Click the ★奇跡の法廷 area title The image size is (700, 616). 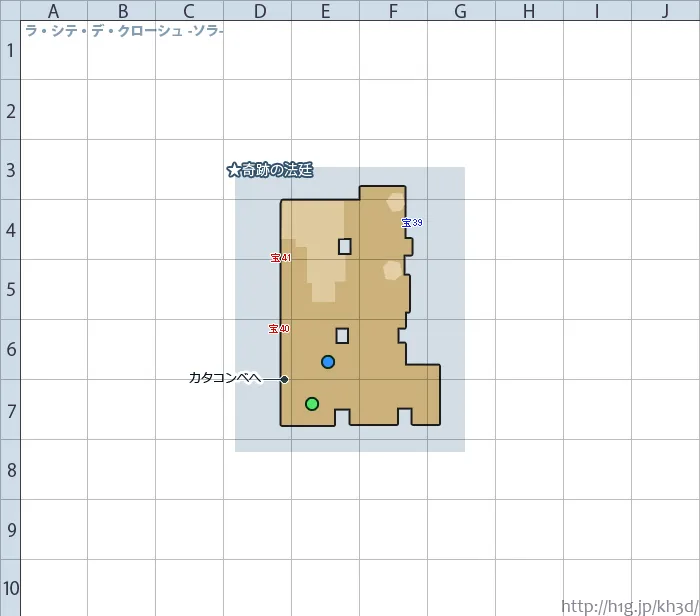270,171
